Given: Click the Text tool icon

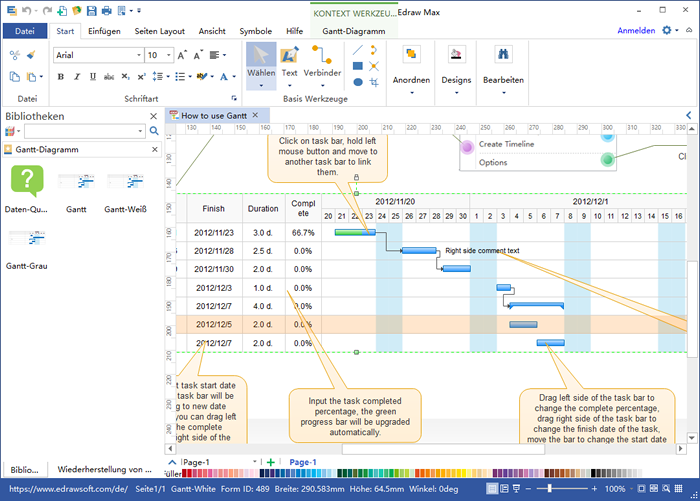Looking at the screenshot, I should point(289,55).
